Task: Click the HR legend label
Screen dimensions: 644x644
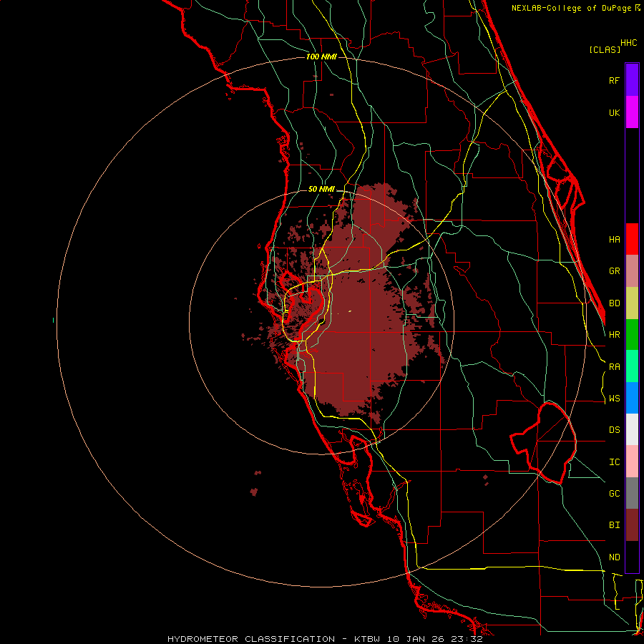Action: click(614, 335)
